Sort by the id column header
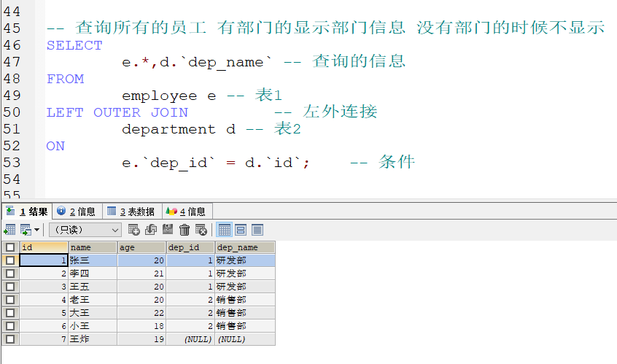 tap(43, 247)
